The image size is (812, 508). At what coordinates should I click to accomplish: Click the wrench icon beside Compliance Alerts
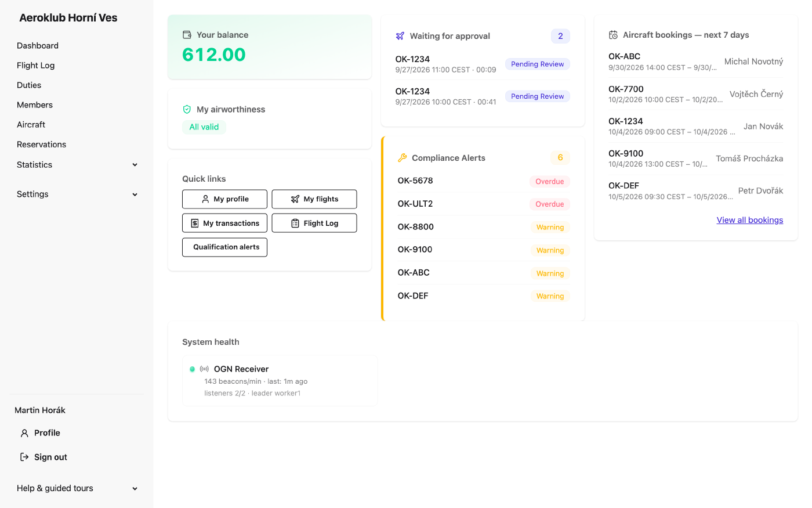(403, 158)
